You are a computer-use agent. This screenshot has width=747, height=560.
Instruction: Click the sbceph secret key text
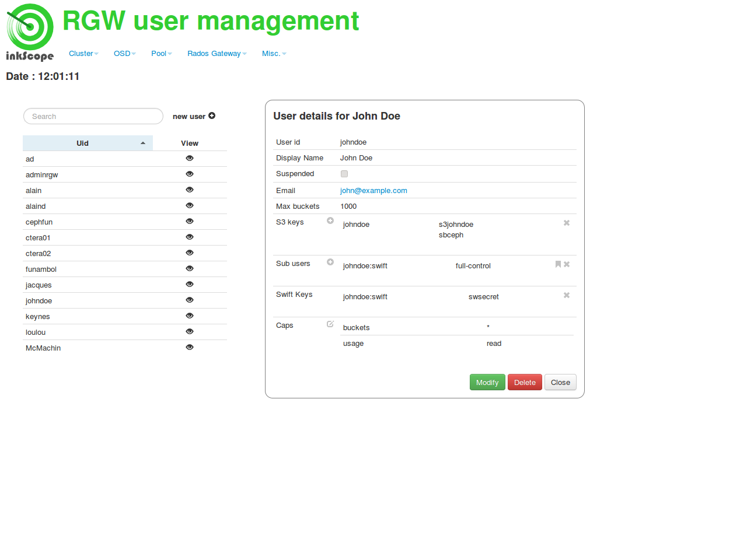tap(451, 235)
